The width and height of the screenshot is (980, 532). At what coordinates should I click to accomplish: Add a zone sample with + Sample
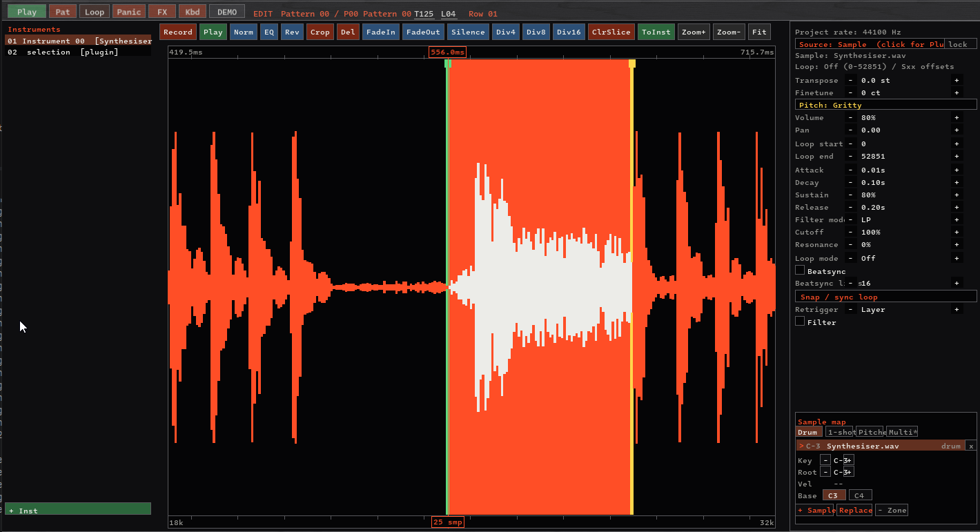[x=816, y=511]
